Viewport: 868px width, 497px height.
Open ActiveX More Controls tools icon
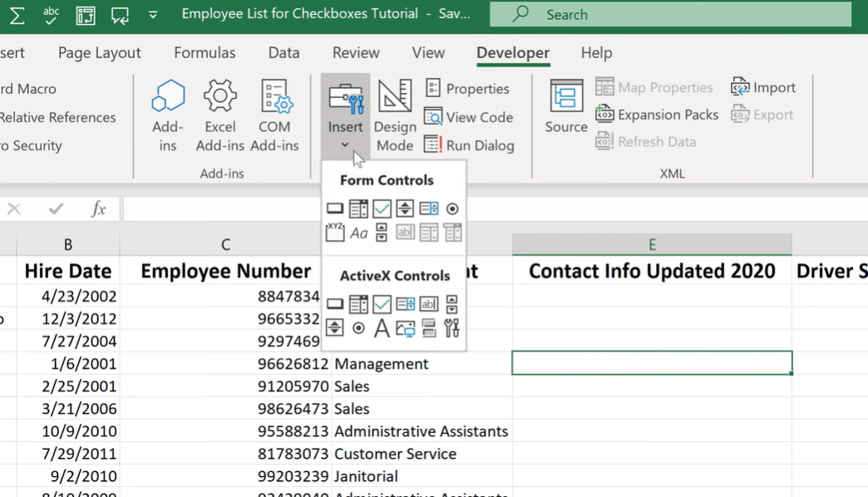pyautogui.click(x=452, y=327)
